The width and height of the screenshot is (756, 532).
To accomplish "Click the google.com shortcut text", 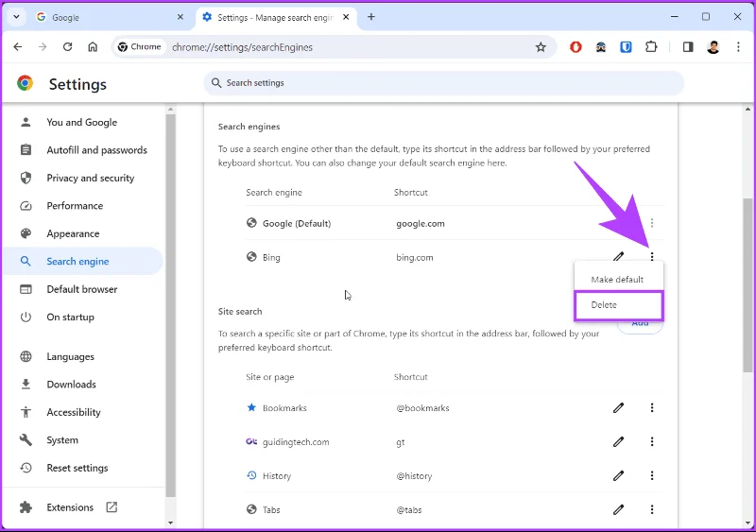I will click(421, 224).
